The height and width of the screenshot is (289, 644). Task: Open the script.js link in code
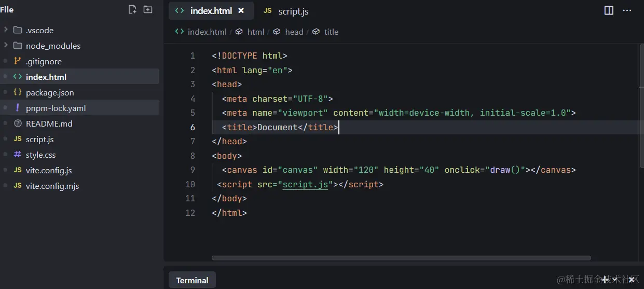(x=305, y=184)
